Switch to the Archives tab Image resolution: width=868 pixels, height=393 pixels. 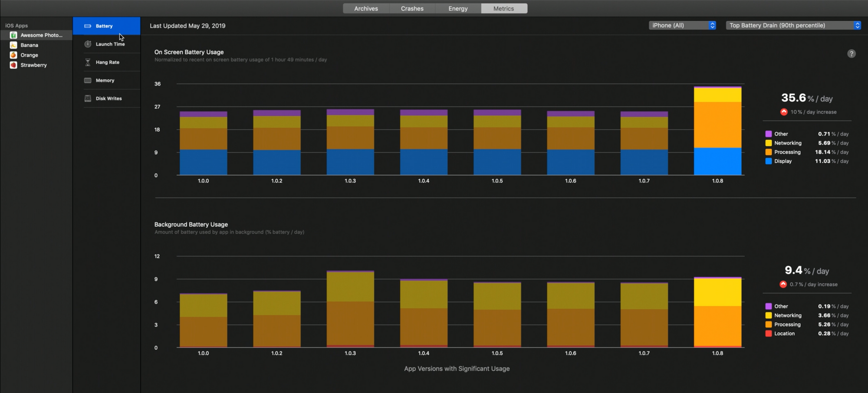coord(366,8)
